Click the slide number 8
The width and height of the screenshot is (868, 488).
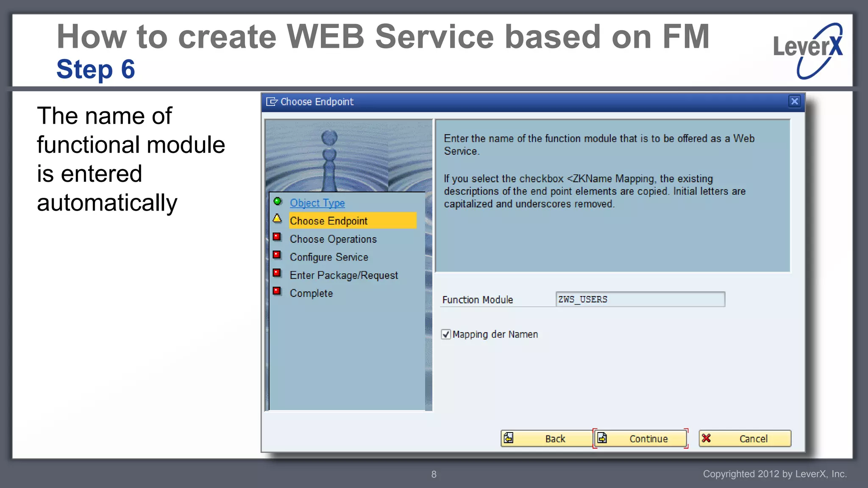point(434,474)
